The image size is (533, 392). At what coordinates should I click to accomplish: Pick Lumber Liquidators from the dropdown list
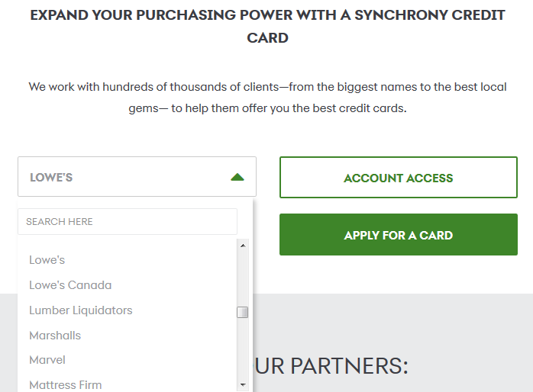click(x=81, y=310)
